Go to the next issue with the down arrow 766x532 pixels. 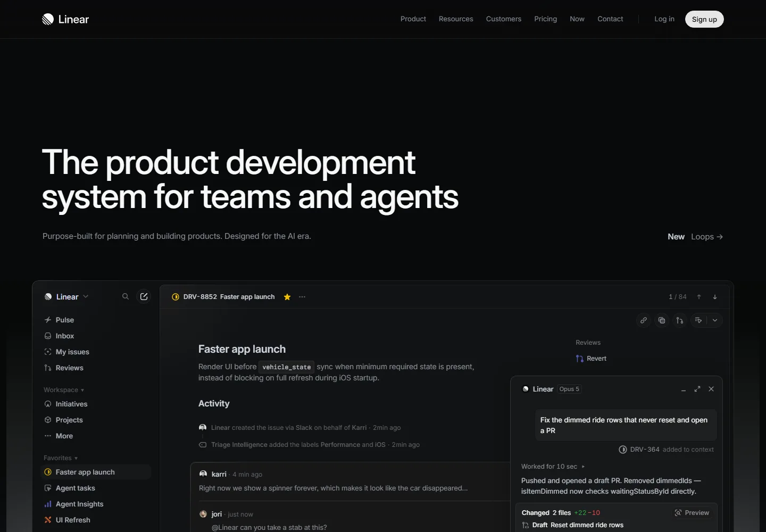715,297
